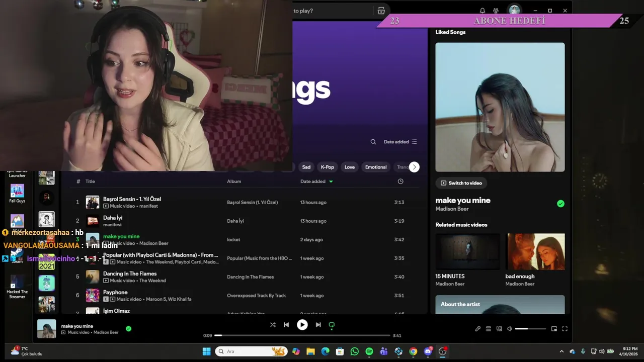Sort by Title column header
The height and width of the screenshot is (362, 644).
pos(90,182)
